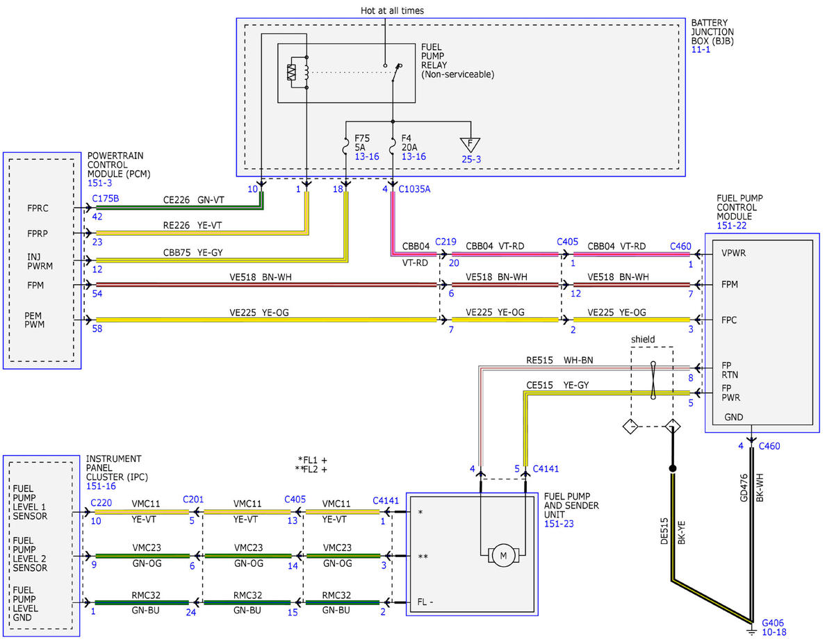Click the C201 connector label
The image size is (834, 644).
coord(193,499)
